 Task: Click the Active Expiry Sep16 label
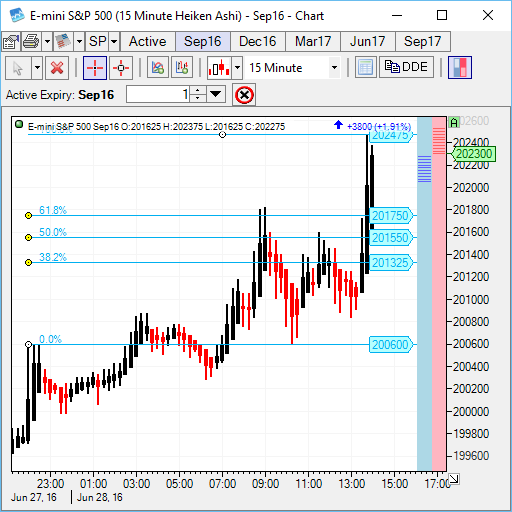(x=60, y=95)
